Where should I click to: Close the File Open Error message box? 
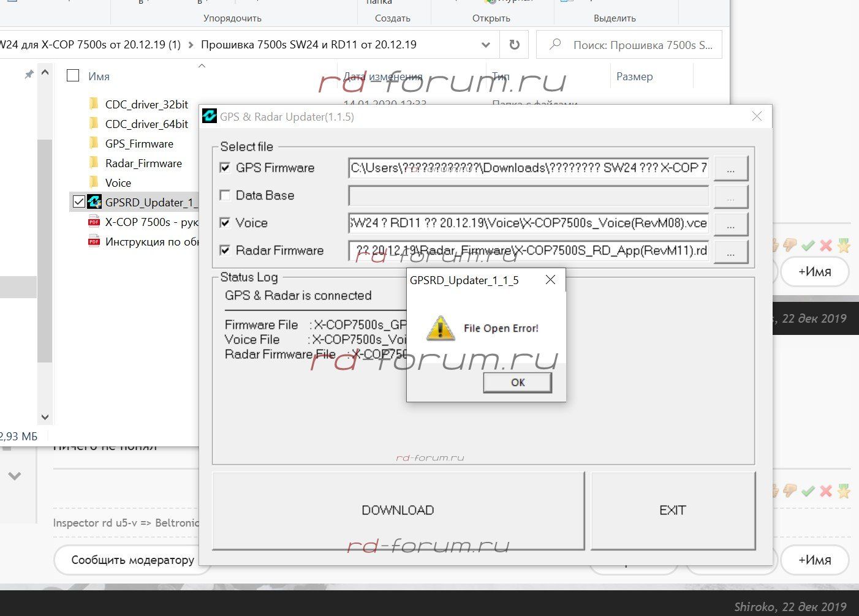coord(550,280)
